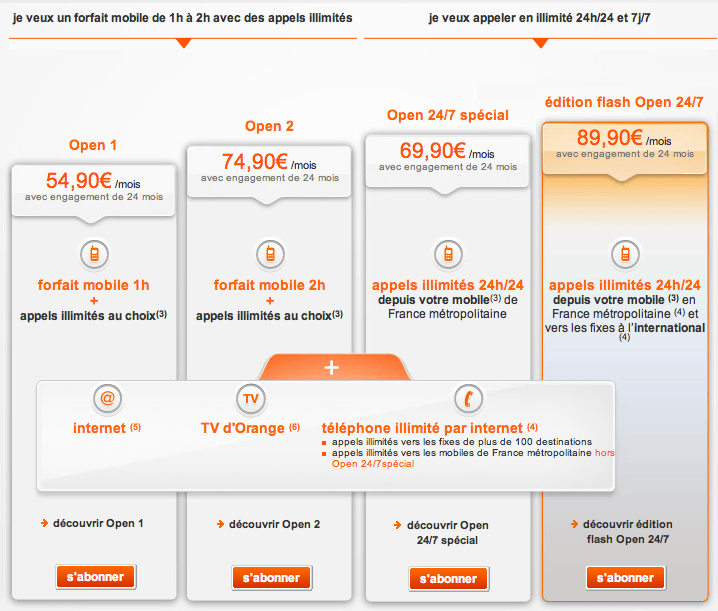Click vers les fixes à l'international text
Viewport: 718px width, 611px height.
[x=625, y=328]
